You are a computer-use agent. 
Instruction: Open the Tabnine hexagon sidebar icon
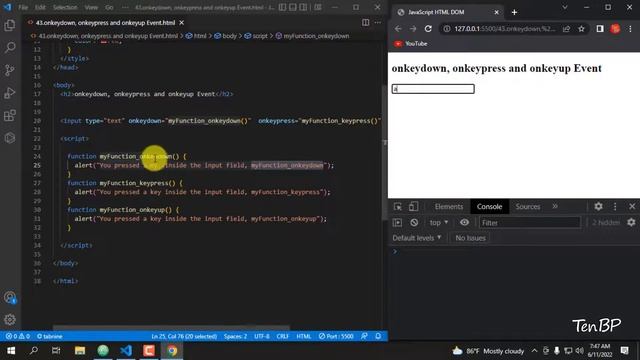click(x=10, y=138)
